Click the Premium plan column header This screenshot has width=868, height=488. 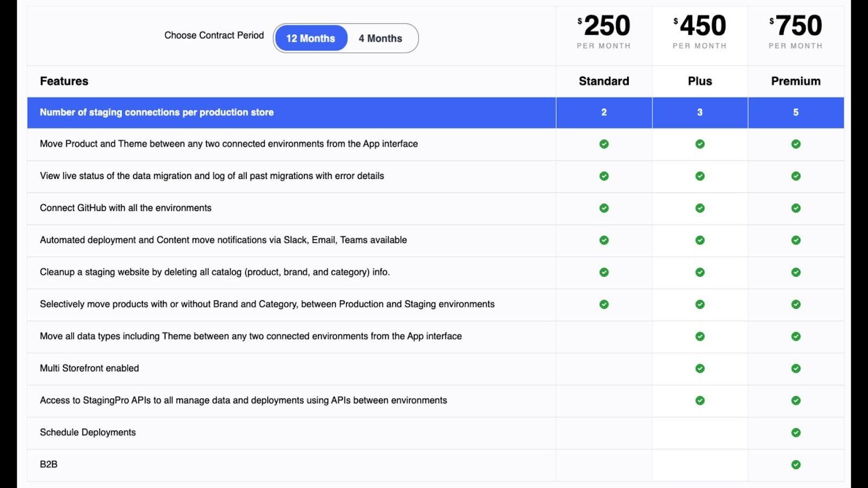tap(795, 81)
